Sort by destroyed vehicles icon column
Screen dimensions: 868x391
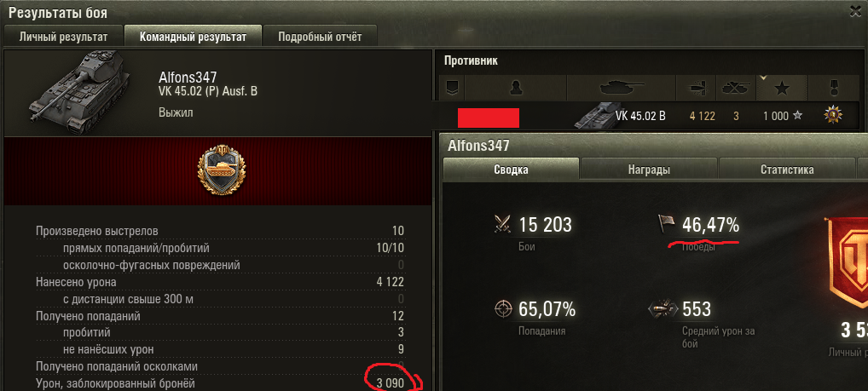coord(736,88)
